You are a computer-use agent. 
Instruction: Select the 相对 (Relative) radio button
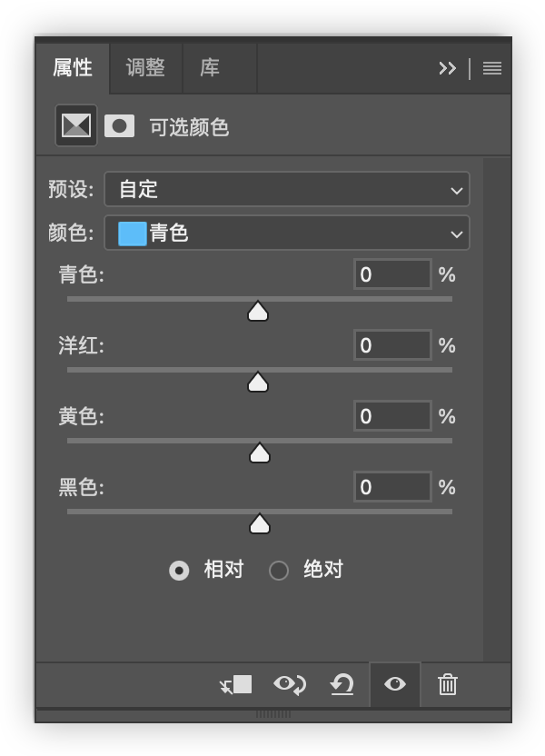pyautogui.click(x=179, y=571)
